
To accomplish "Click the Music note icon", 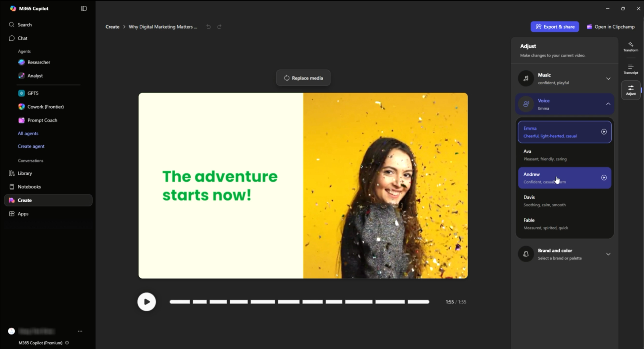I will click(x=526, y=78).
